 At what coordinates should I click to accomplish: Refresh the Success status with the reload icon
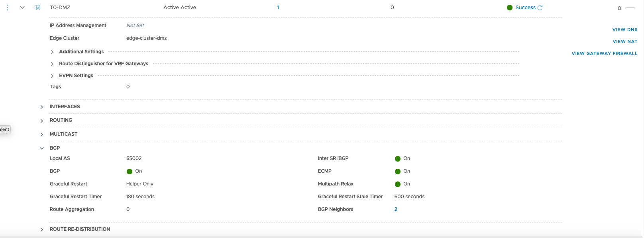pos(540,8)
